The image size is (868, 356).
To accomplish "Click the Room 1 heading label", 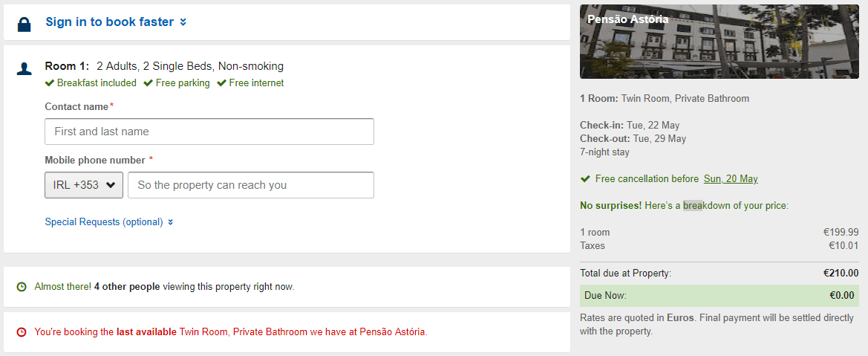I will click(x=67, y=66).
